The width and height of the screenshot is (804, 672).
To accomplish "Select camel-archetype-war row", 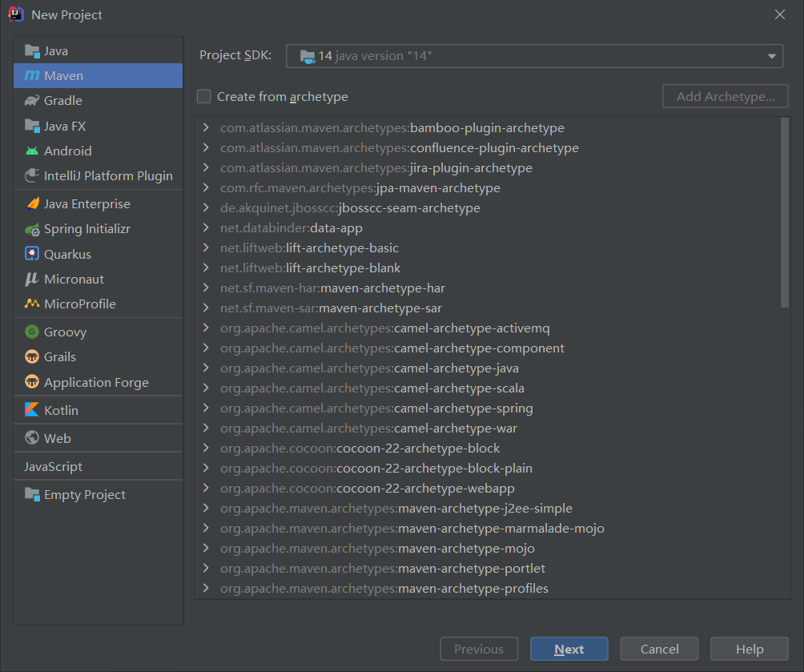I will (x=488, y=428).
